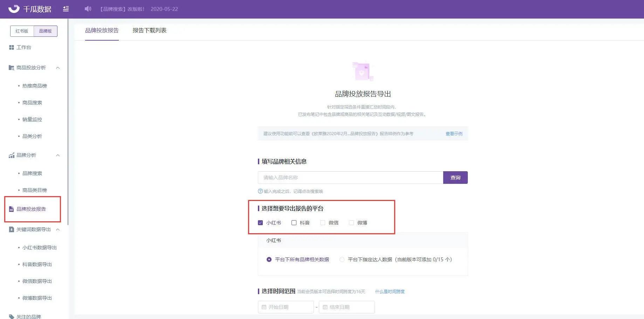
Task: Switch to 红书版 version toggle
Action: click(22, 31)
